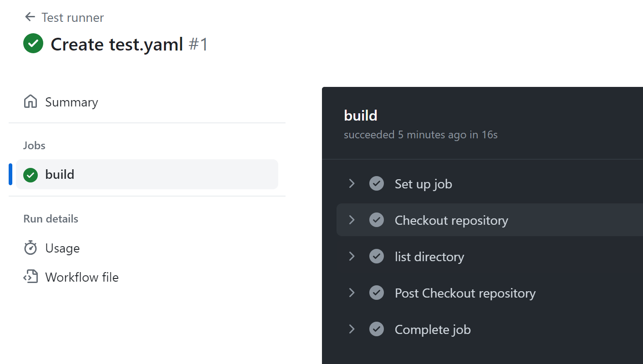Click the list directory status checkmark
643x364 pixels.
[x=377, y=257]
